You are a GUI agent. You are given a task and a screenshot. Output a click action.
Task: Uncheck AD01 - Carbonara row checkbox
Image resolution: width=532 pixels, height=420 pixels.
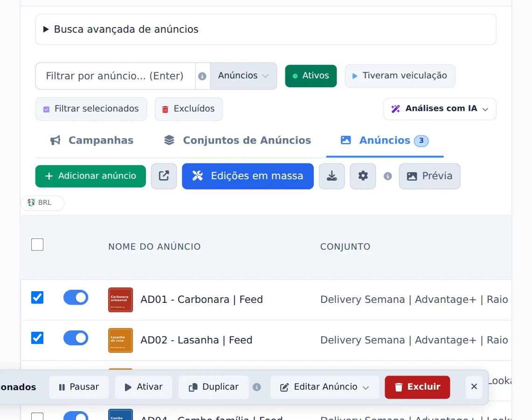coord(37,297)
